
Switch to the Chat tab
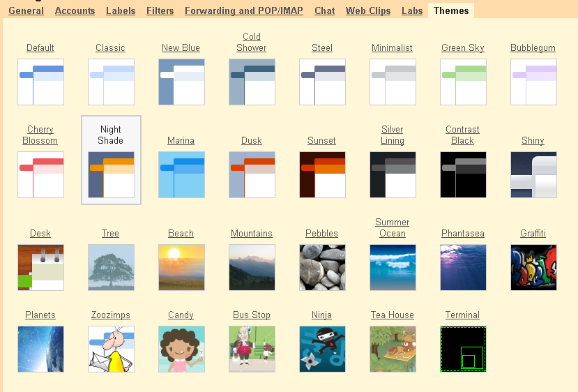click(325, 10)
